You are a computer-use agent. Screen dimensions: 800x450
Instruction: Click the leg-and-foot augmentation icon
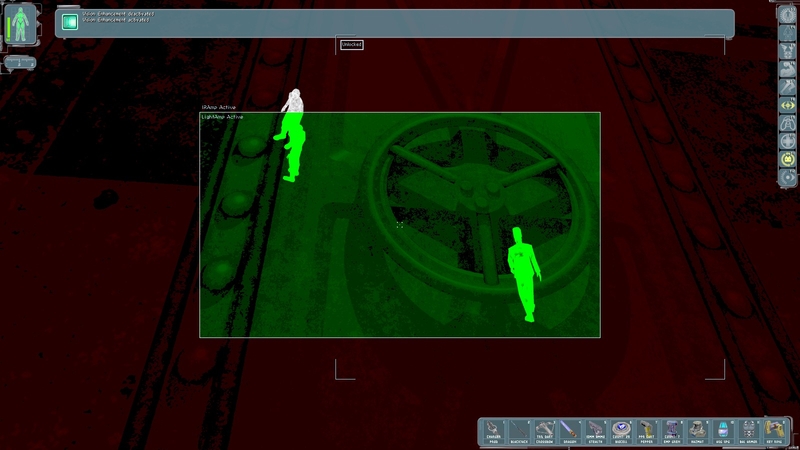pos(788,87)
